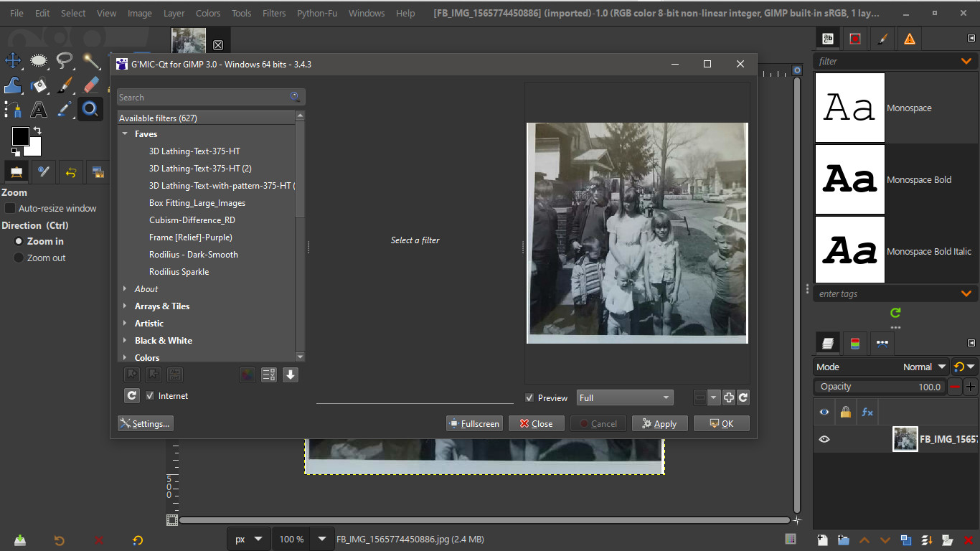The width and height of the screenshot is (980, 551).
Task: Enable the Preview checkbox
Action: [529, 397]
